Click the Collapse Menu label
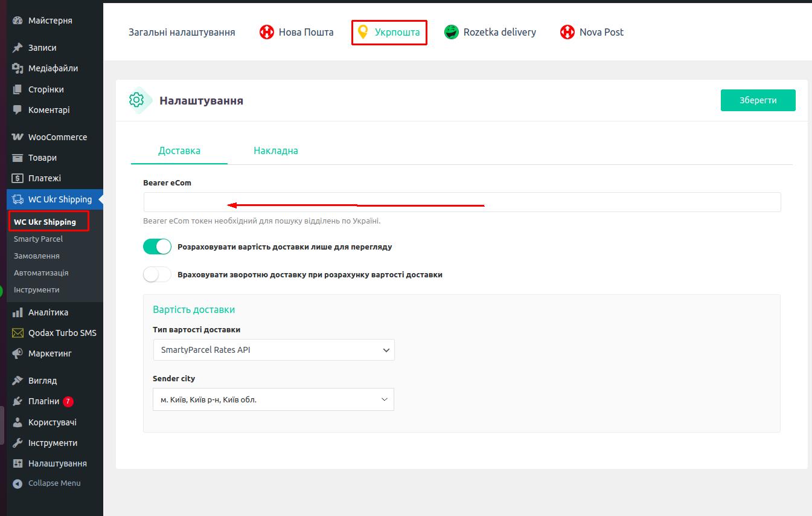 (54, 483)
